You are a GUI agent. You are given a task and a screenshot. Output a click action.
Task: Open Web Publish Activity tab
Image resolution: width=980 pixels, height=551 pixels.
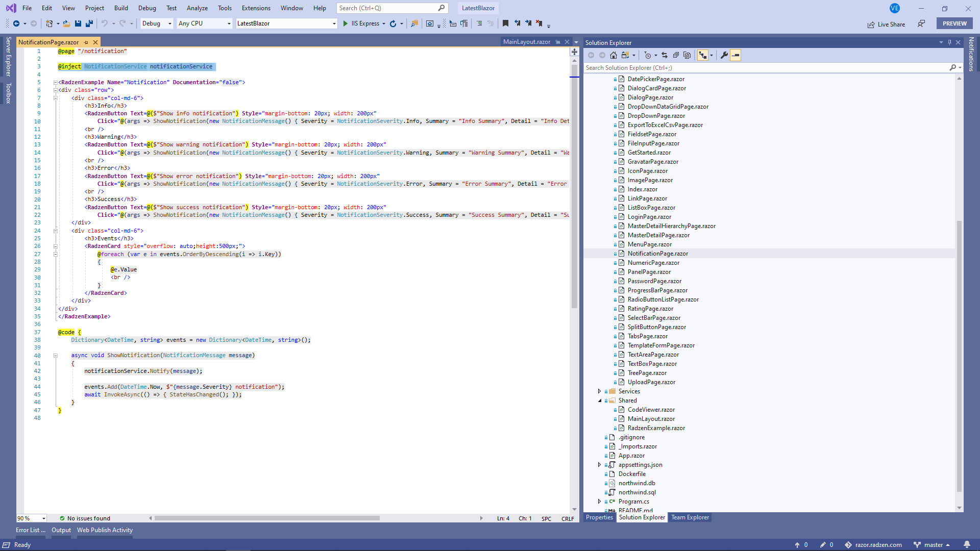tap(105, 530)
